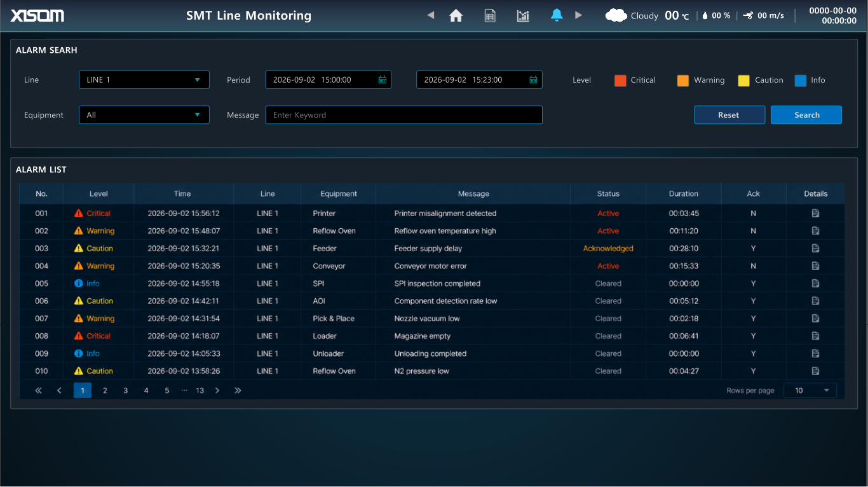Open the details icon for alarm 001
This screenshot has height=487, width=868.
tap(815, 214)
